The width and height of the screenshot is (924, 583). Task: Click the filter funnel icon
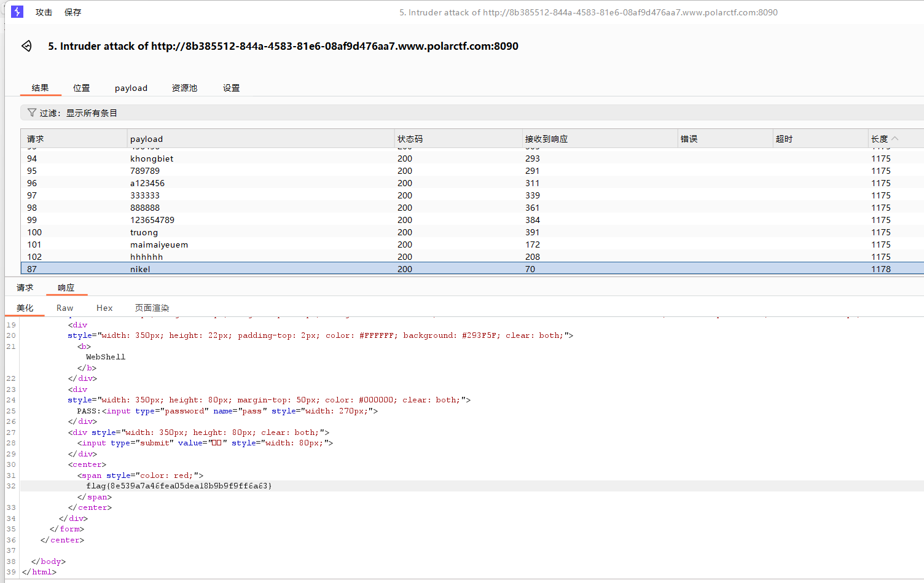(x=32, y=112)
